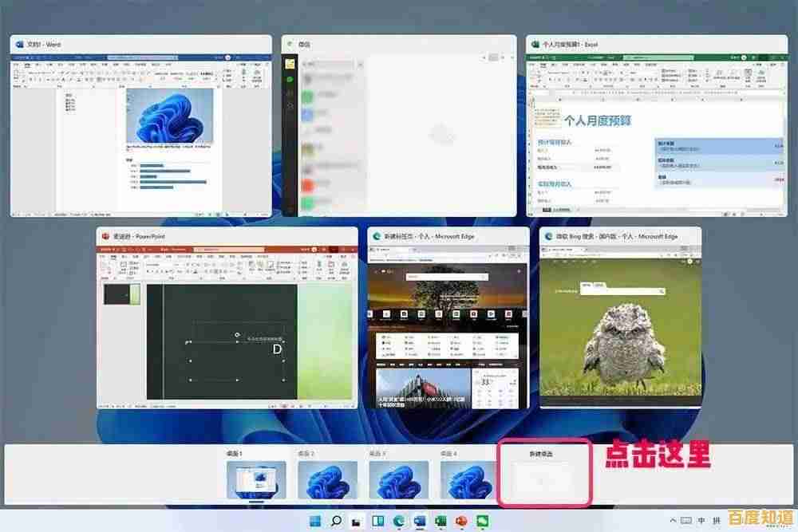Screen dimensions: 798x532
Task: Toggle the Chinese input method indicator
Action: pos(699,520)
